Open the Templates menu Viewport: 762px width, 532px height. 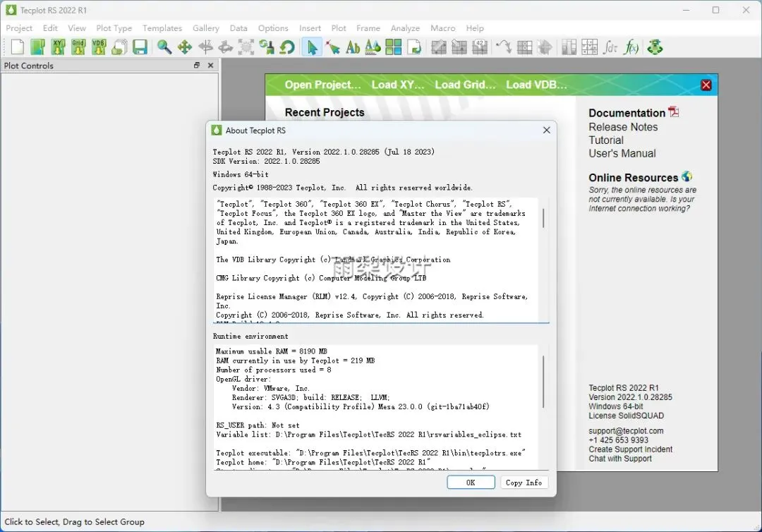pyautogui.click(x=162, y=28)
